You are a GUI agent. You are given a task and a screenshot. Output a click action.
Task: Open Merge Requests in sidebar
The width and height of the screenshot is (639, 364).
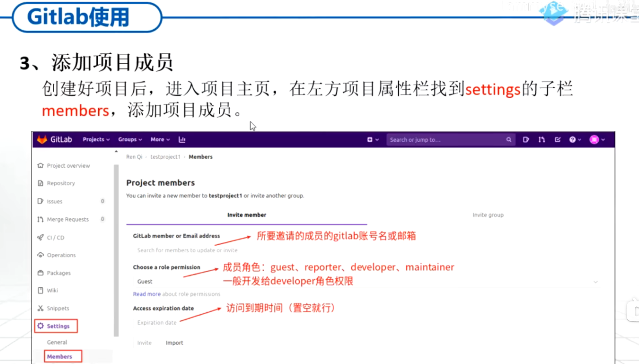pos(68,219)
